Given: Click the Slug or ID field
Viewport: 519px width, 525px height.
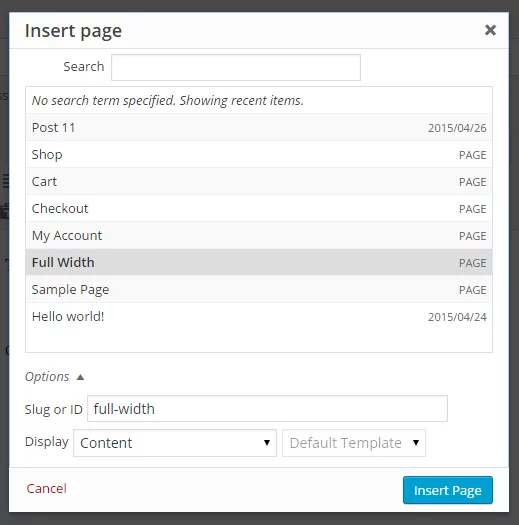Looking at the screenshot, I should click(x=267, y=408).
